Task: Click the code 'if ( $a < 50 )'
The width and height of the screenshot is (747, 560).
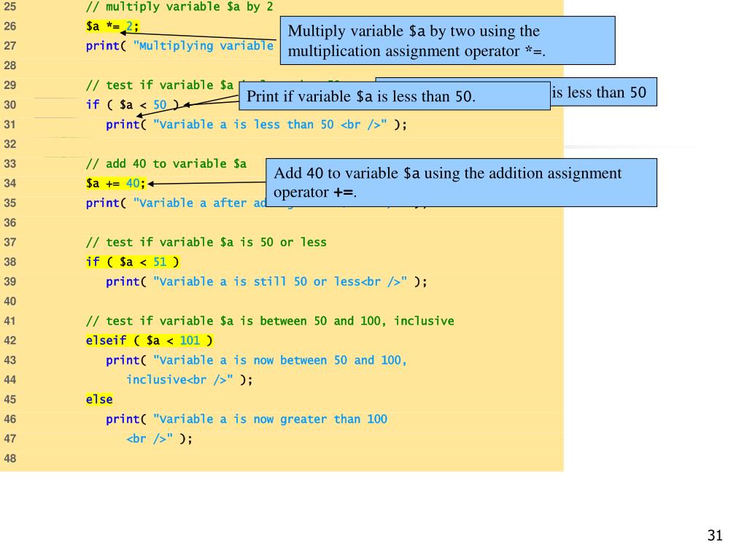Action: 133,105
